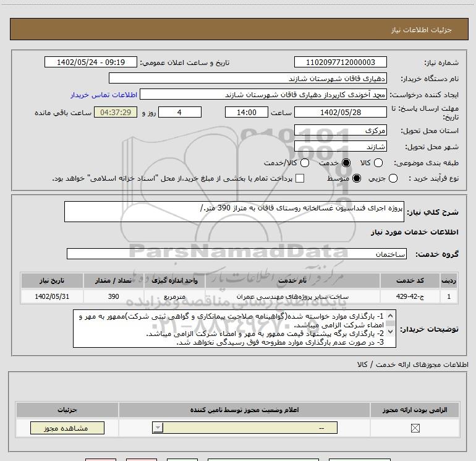Click the buyer organization name field
Screen dimensions: 476x461
(x=248, y=78)
